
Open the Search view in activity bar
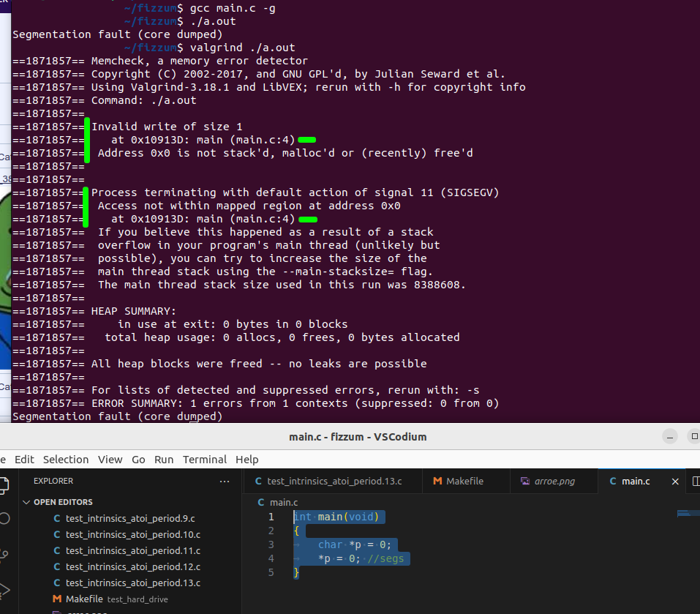click(4, 518)
